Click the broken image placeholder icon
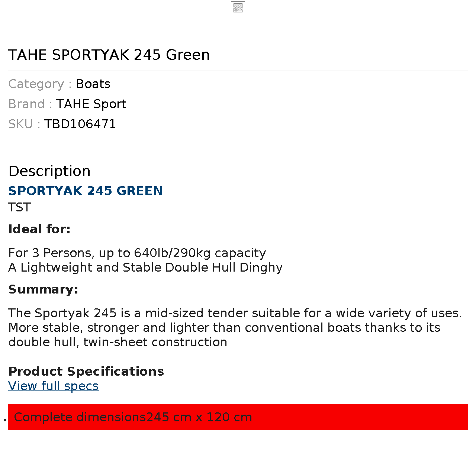476x457 pixels. 238,8
